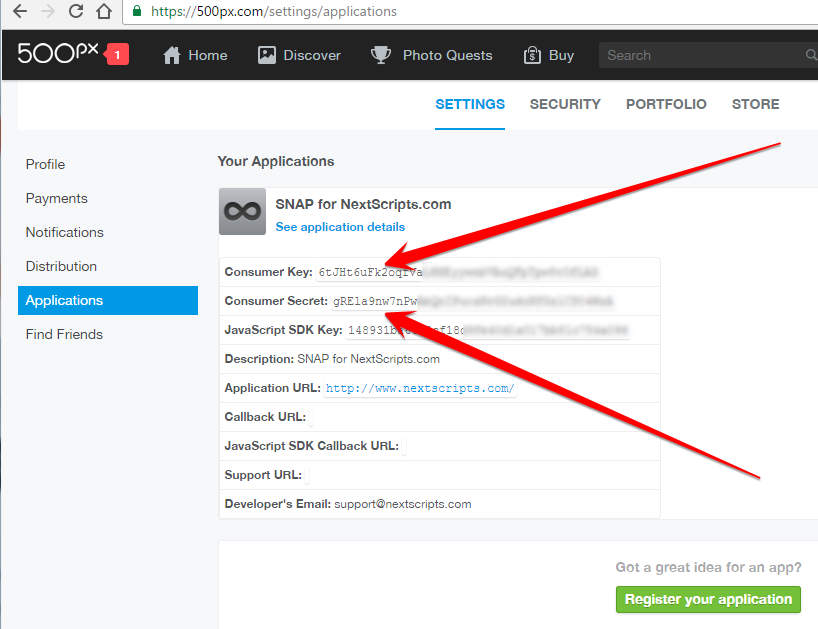Click the Callback URL label

pos(265,417)
